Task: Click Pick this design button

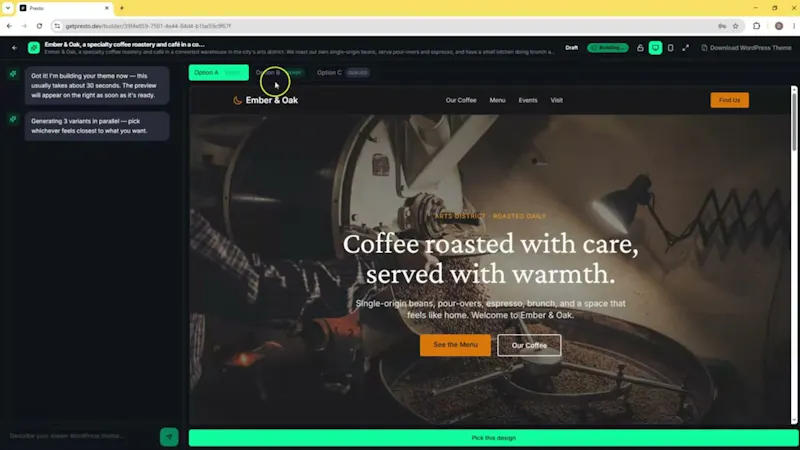Action: pyautogui.click(x=493, y=438)
